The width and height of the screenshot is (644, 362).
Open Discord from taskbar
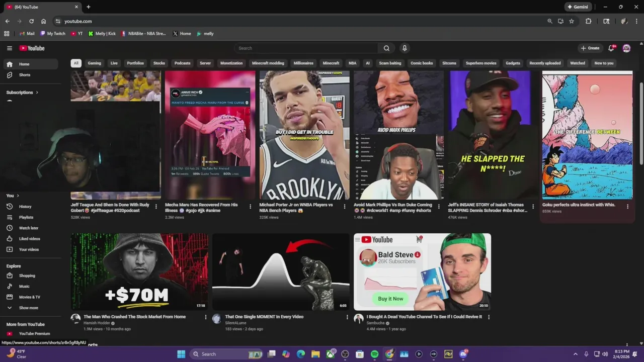tap(463, 354)
